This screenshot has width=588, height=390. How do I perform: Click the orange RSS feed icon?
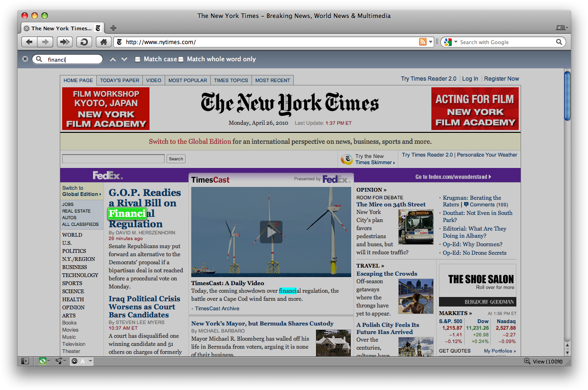click(422, 42)
